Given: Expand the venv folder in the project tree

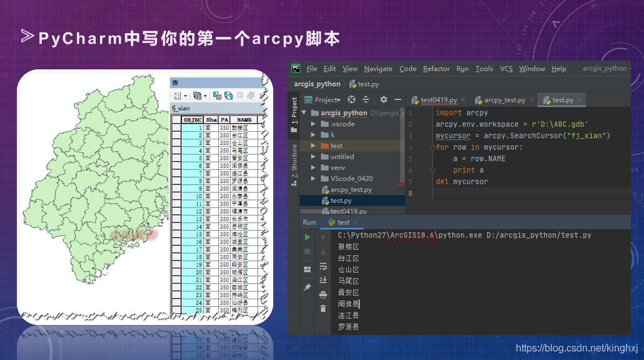Looking at the screenshot, I should [x=313, y=167].
